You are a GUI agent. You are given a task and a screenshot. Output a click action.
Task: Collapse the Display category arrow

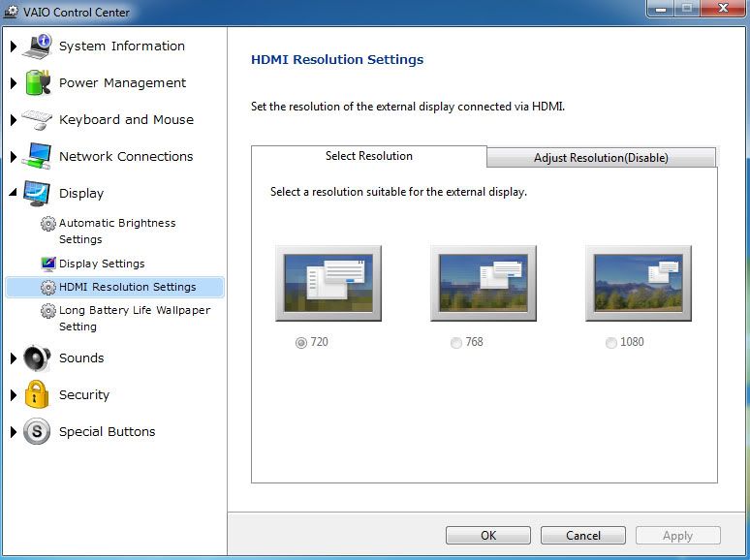(x=13, y=192)
